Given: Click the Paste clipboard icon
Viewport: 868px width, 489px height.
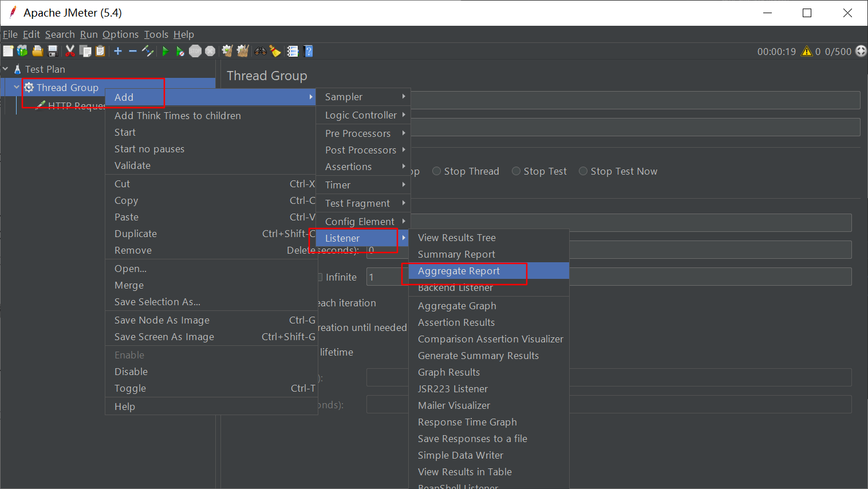Looking at the screenshot, I should point(100,51).
